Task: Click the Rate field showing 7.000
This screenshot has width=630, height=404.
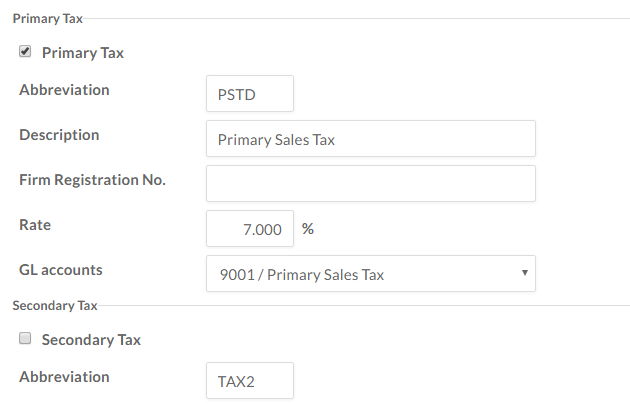Action: point(250,229)
